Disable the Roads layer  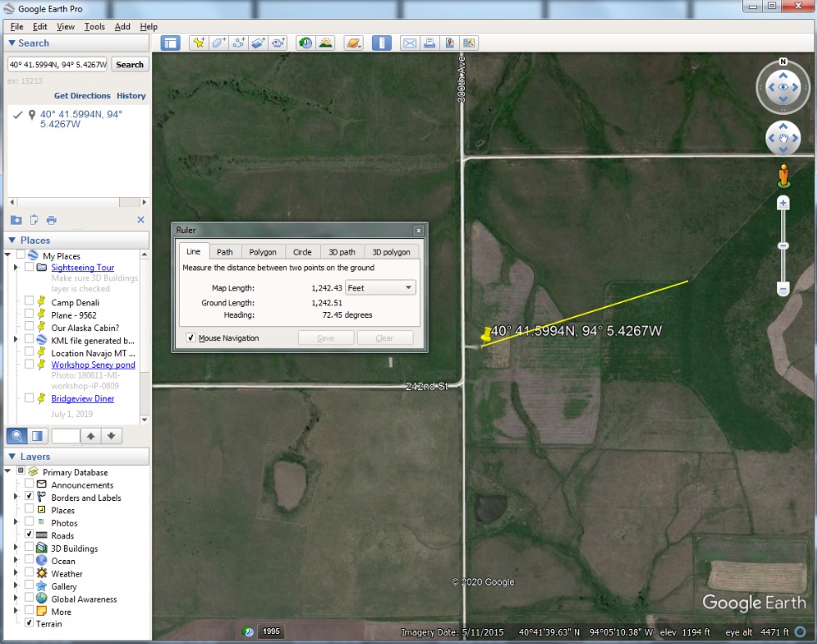[x=29, y=534]
